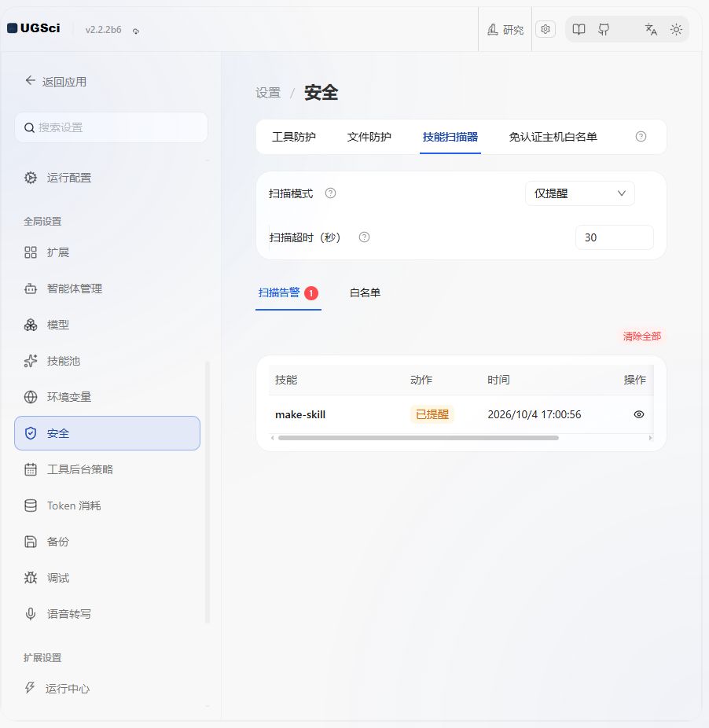Screen dimensions: 709x728
Task: Click the table horizontal scrollbar thumb
Action: tap(418, 438)
